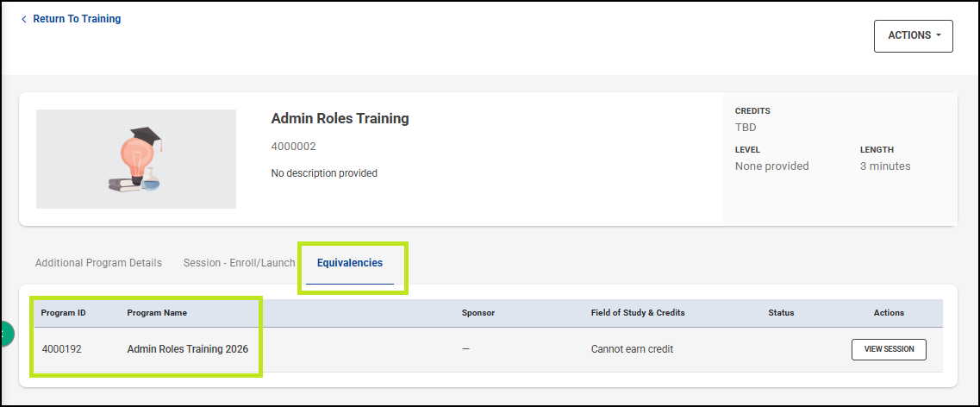This screenshot has width=980, height=407.
Task: Open the Session - Enroll/Launch tab
Action: click(239, 263)
